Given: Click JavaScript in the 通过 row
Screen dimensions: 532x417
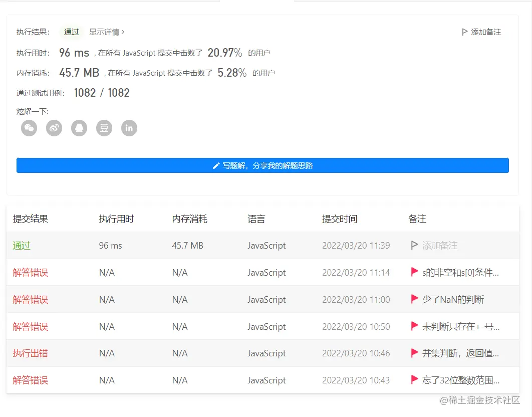Looking at the screenshot, I should pos(267,246).
